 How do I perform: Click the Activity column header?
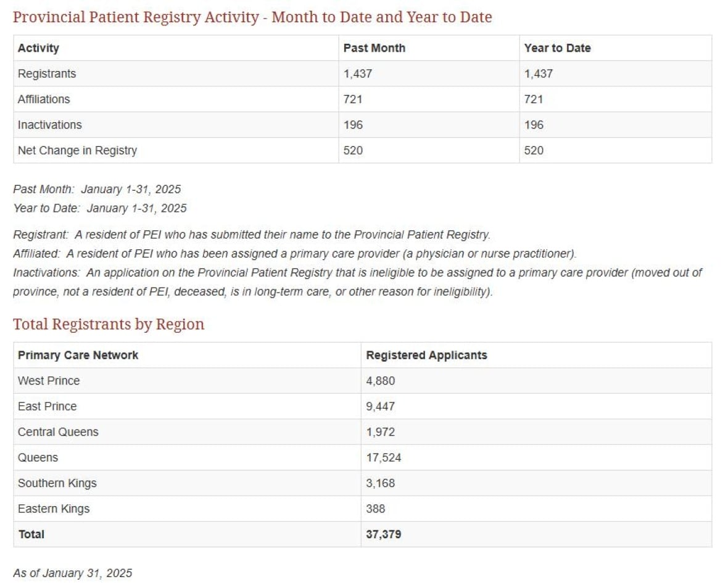(38, 48)
